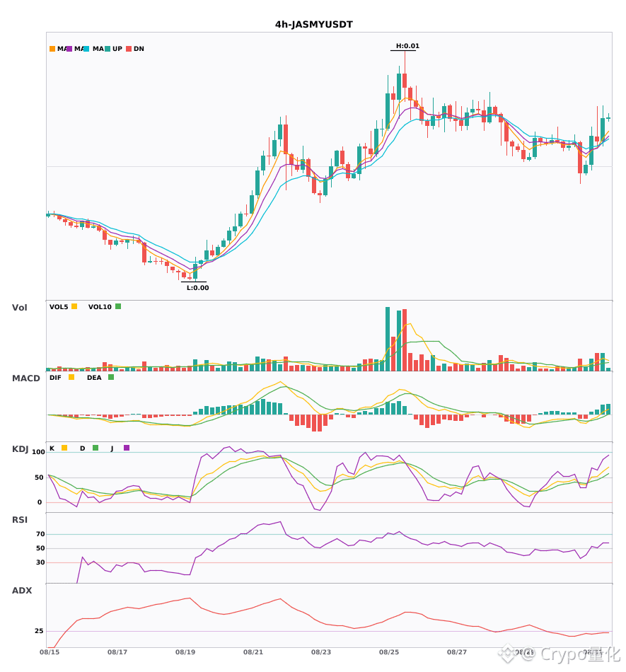Click the yellow K line swatch
This screenshot has width=626, height=672.
(64, 448)
